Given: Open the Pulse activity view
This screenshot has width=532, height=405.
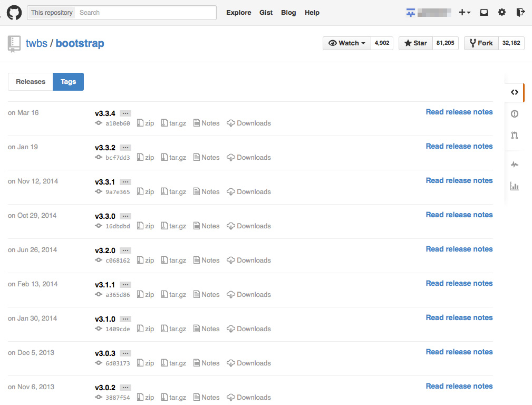Looking at the screenshot, I should 514,164.
